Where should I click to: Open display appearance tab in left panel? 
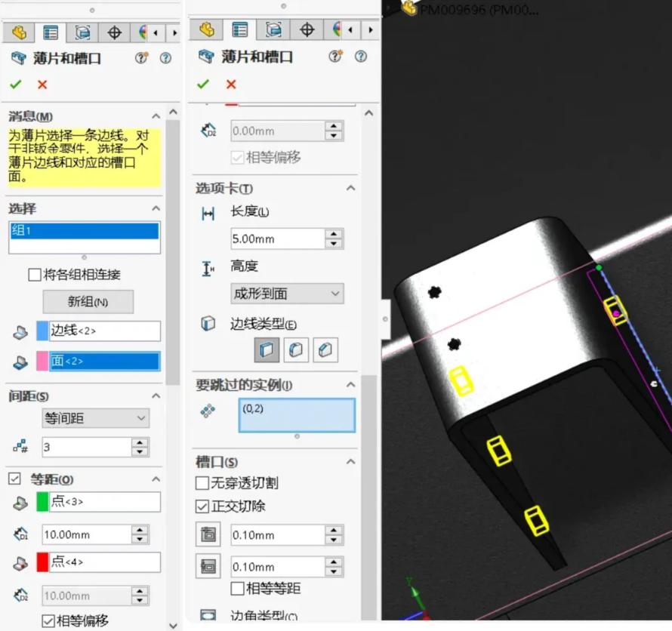pyautogui.click(x=141, y=32)
